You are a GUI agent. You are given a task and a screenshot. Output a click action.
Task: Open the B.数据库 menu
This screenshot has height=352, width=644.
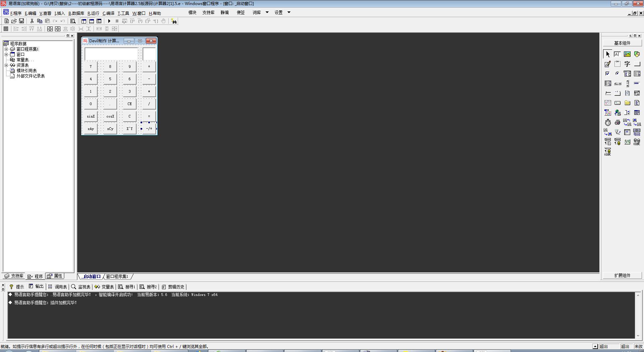pyautogui.click(x=76, y=13)
